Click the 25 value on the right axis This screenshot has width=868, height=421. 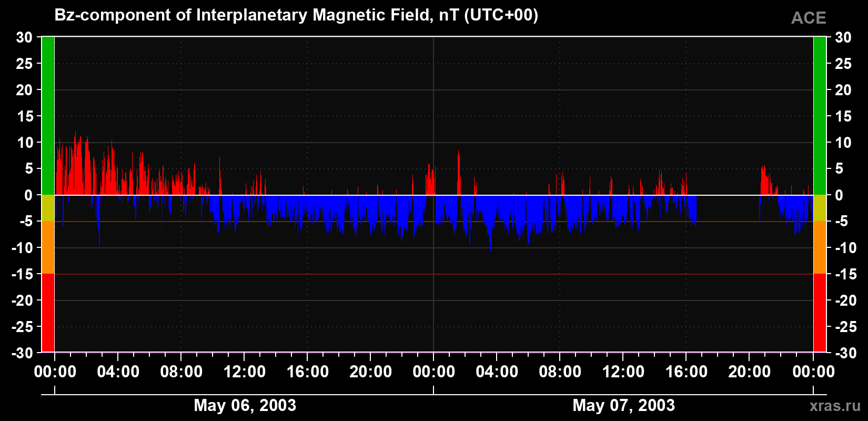(843, 64)
